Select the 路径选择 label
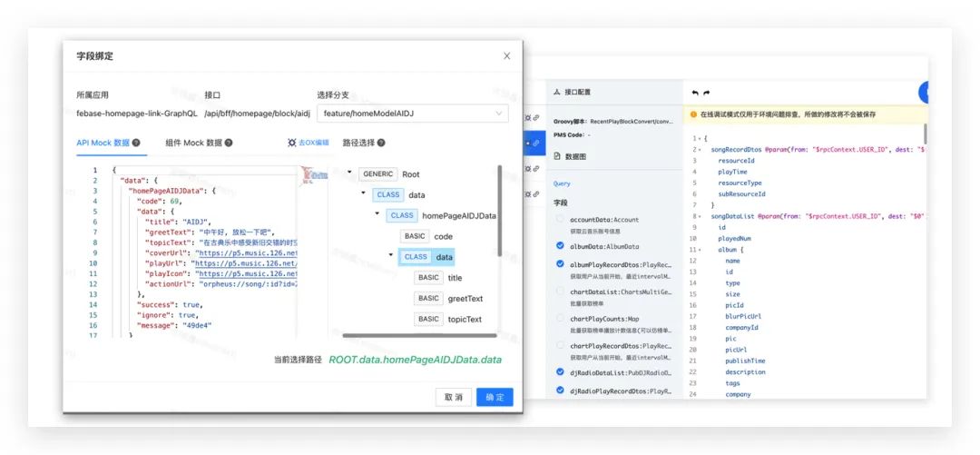Image resolution: width=980 pixels, height=455 pixels. [x=358, y=143]
